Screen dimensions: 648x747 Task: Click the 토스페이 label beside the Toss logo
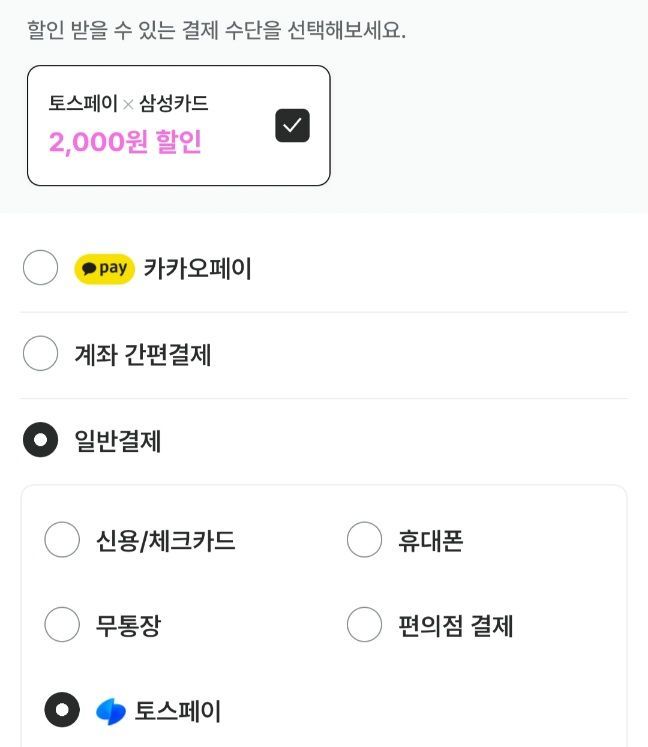(178, 711)
